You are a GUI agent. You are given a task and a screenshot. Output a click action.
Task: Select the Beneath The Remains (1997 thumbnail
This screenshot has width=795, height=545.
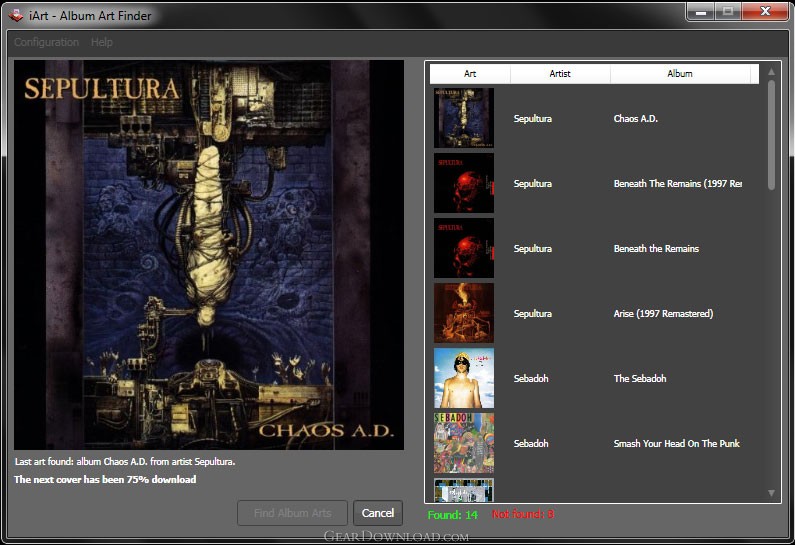tap(464, 183)
